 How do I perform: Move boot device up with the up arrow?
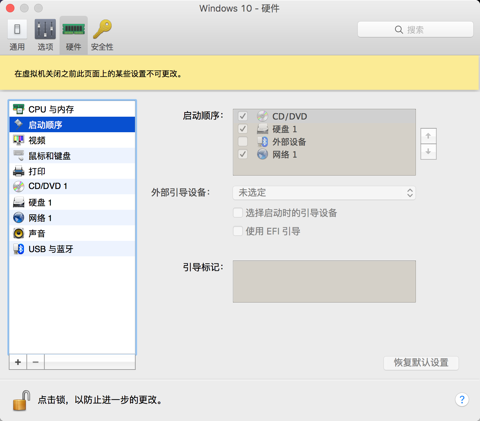[428, 136]
